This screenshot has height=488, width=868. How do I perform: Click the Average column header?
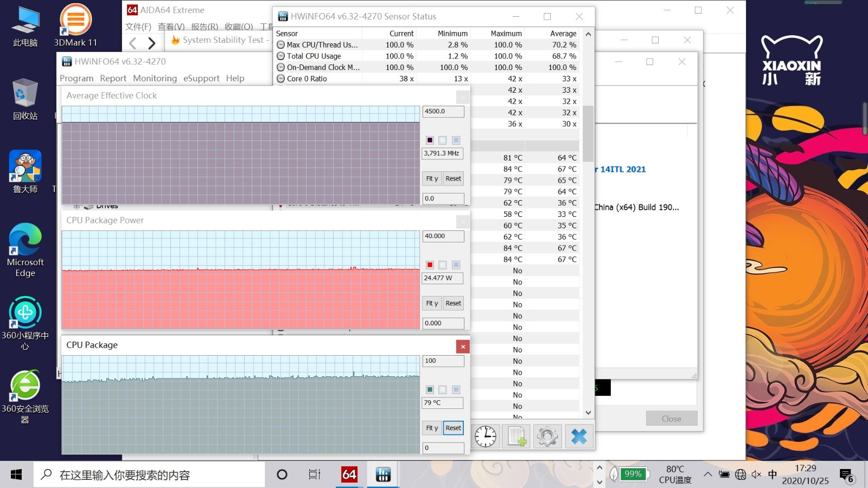[x=563, y=34]
